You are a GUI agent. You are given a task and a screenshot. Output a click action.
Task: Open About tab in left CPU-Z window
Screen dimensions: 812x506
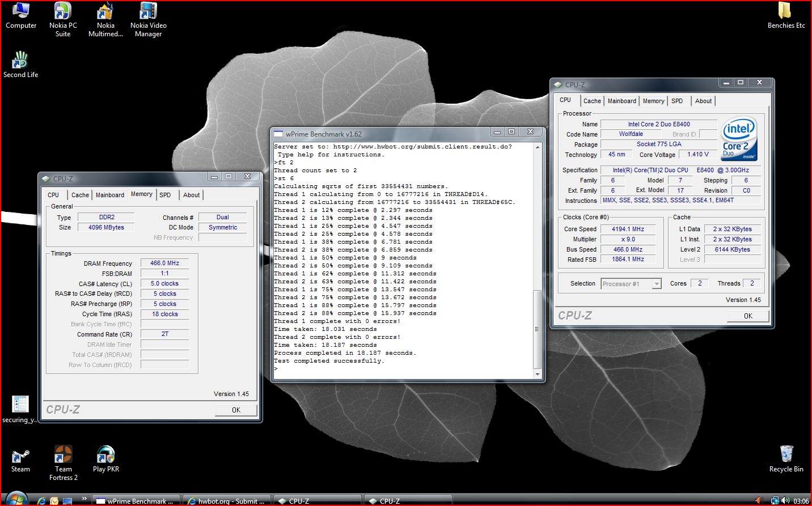[191, 195]
